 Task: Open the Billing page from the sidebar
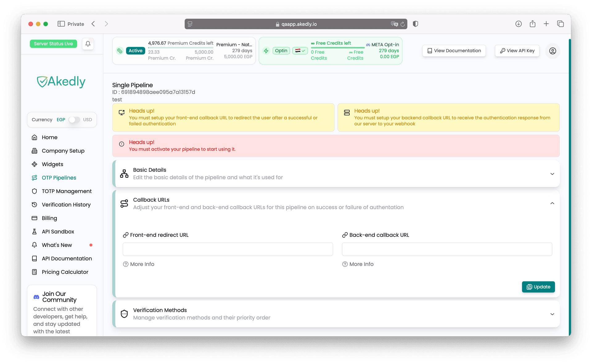[49, 218]
